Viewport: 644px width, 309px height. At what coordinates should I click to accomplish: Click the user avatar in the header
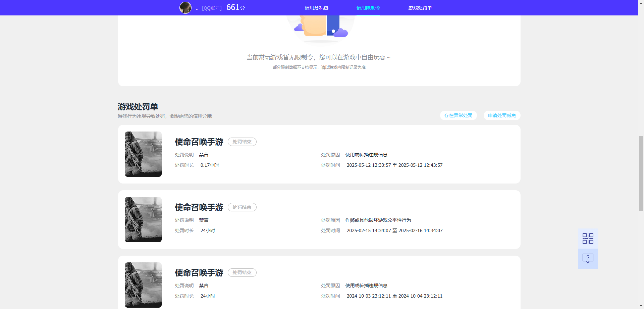click(185, 8)
